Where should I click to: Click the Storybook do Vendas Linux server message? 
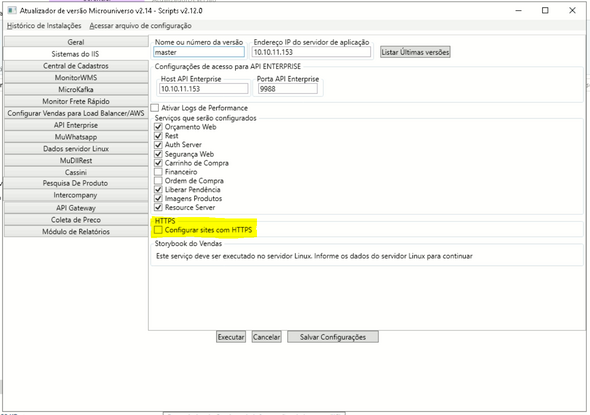(x=314, y=256)
